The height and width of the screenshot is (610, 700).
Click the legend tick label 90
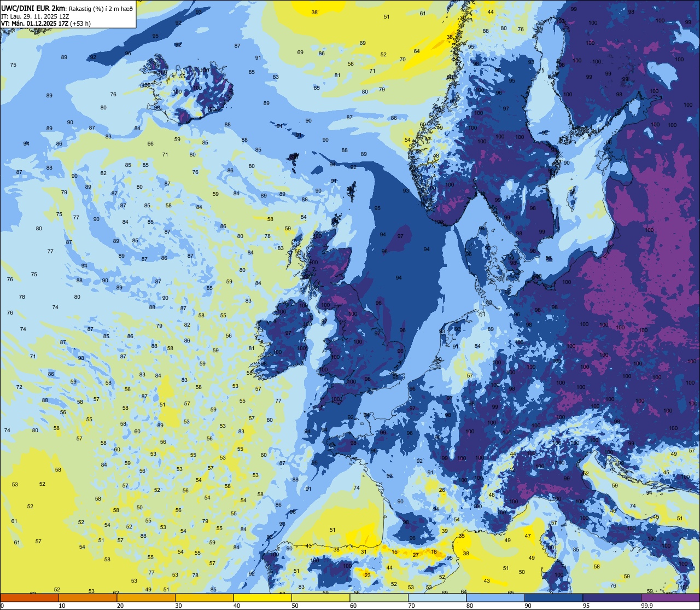[528, 606]
